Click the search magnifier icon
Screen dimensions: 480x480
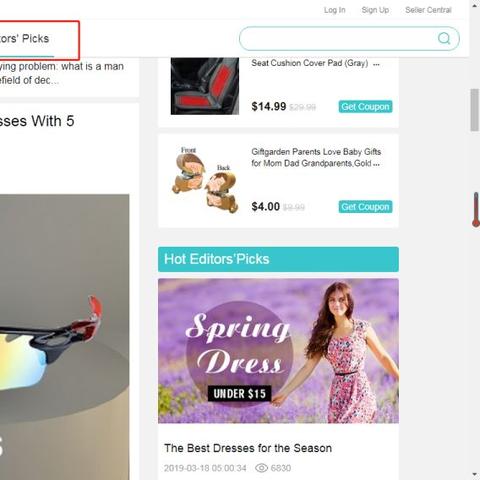pyautogui.click(x=444, y=38)
